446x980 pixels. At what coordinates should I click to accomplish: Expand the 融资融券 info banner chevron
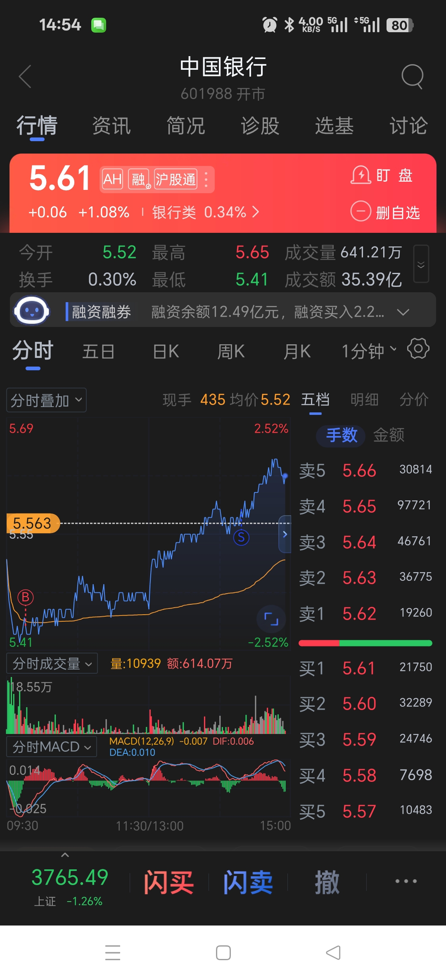pos(403,312)
